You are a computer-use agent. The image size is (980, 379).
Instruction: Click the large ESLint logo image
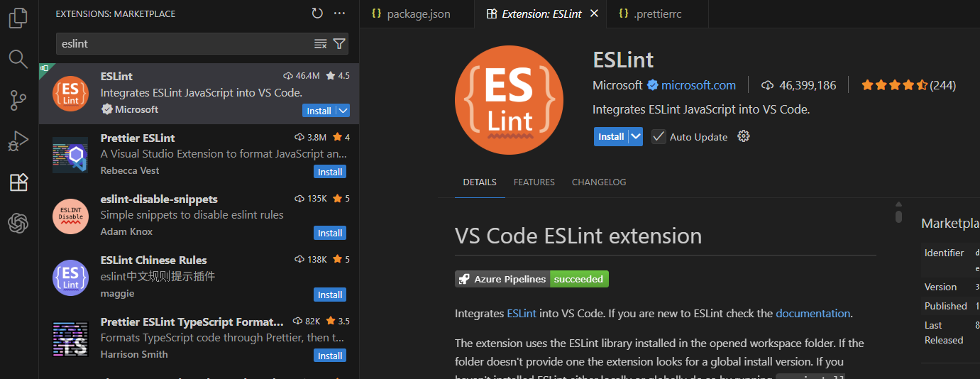pos(509,100)
